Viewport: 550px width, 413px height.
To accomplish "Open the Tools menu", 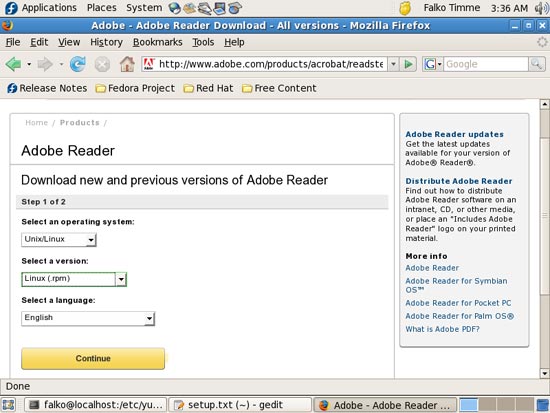I will (x=203, y=42).
